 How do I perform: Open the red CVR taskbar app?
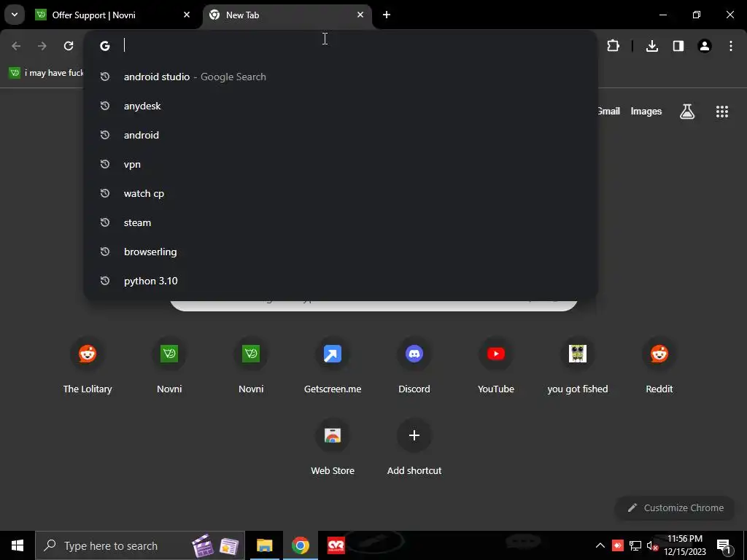click(x=336, y=545)
